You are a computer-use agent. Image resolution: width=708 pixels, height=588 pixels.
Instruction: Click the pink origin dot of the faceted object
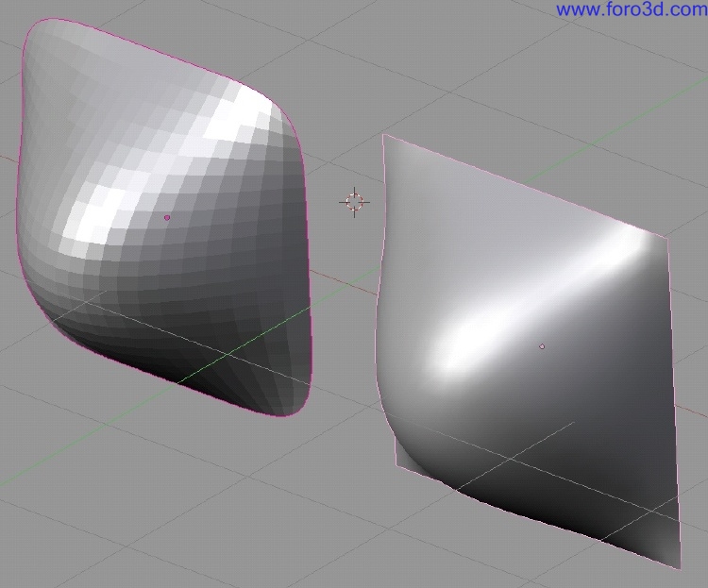click(x=167, y=218)
